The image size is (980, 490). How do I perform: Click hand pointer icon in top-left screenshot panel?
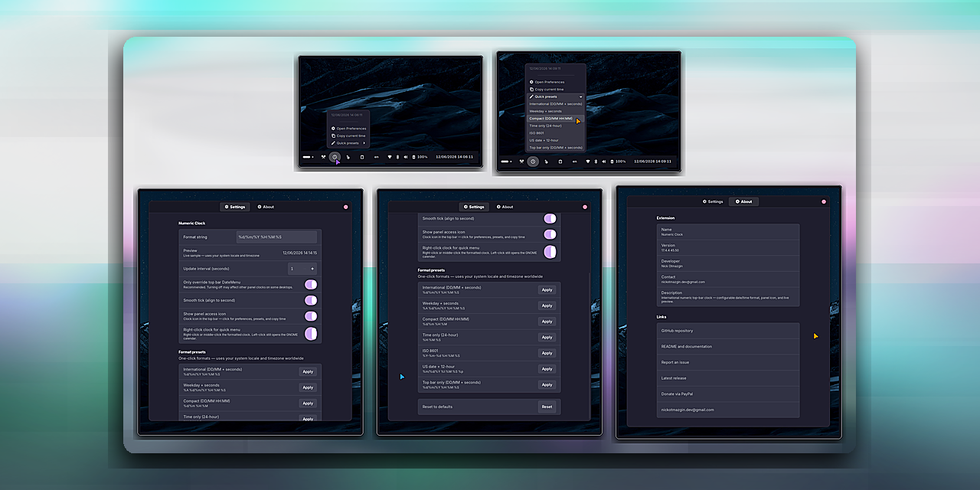point(348,157)
